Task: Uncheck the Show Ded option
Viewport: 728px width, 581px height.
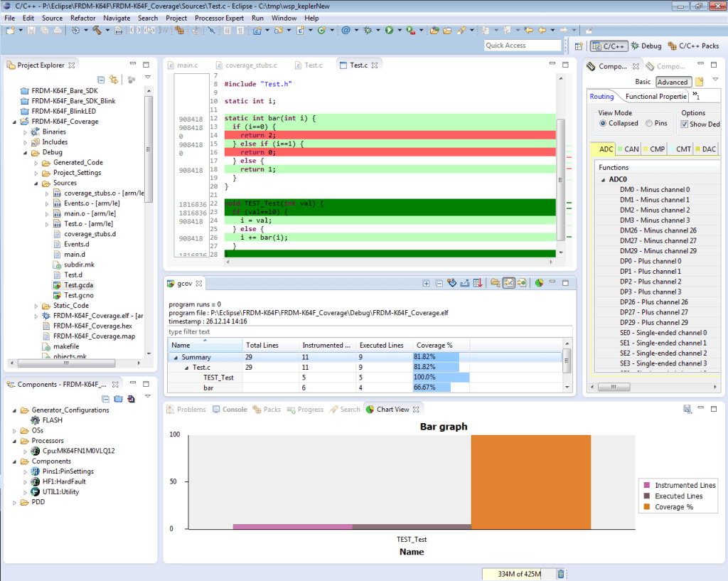Action: pos(685,123)
